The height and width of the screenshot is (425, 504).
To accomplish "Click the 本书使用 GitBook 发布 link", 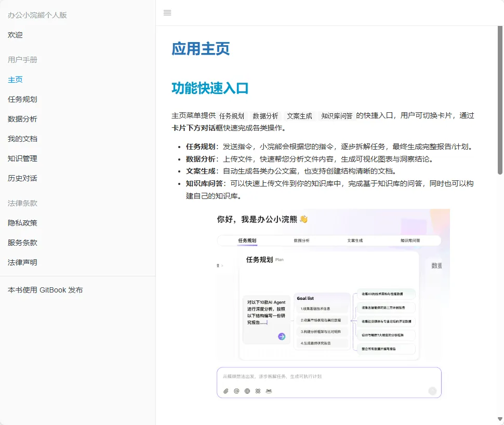I will tap(45, 290).
